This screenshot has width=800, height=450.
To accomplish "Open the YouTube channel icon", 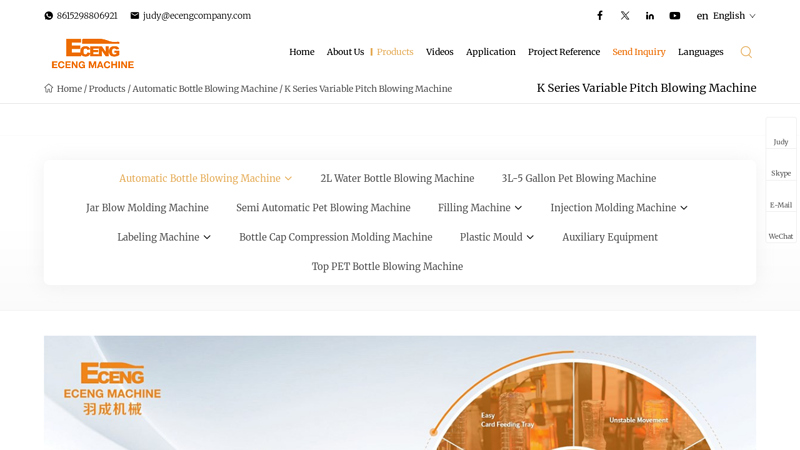I will 674,16.
